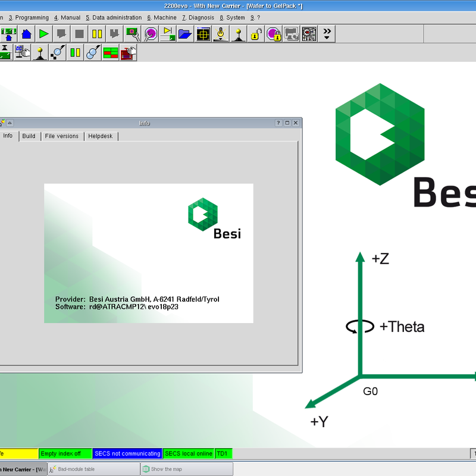Image resolution: width=476 pixels, height=476 pixels.
Task: Click magnifier with checkerboard icon
Action: pos(57,52)
